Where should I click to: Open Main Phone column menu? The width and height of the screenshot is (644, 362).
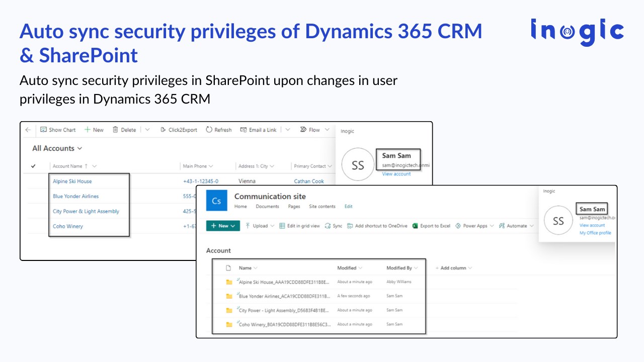198,166
